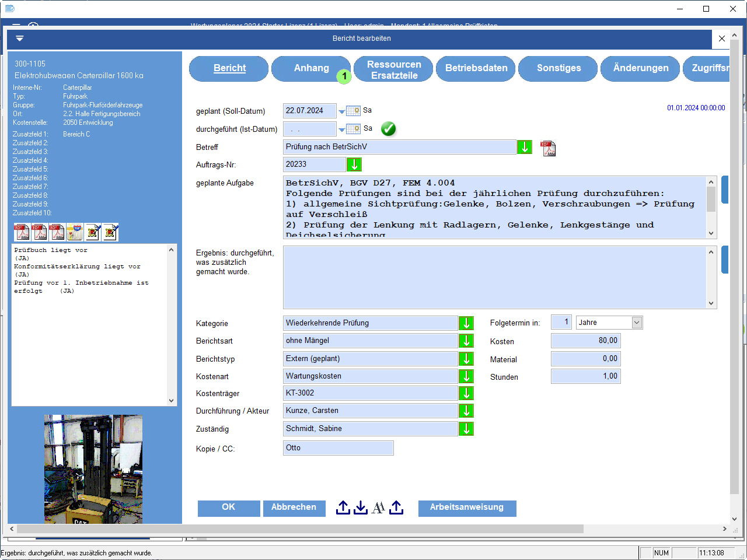Click down arrow of geplante Aufgabe scrollbar

(x=711, y=233)
